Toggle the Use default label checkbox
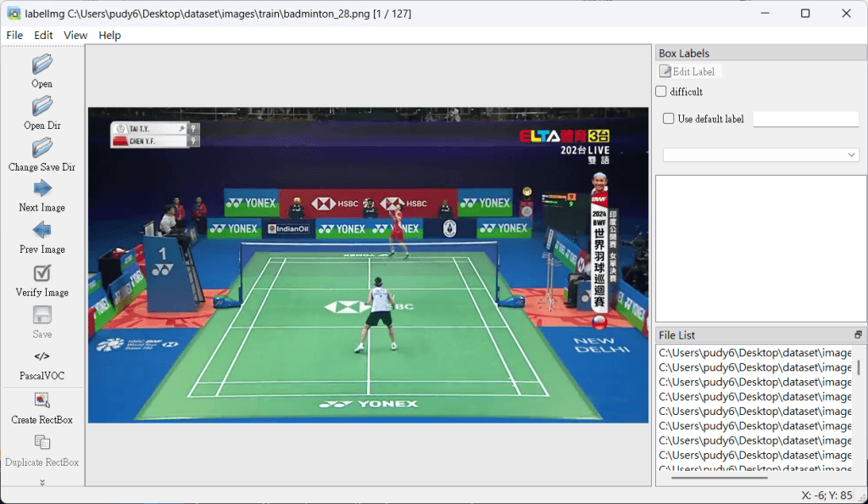The image size is (868, 504). click(669, 119)
